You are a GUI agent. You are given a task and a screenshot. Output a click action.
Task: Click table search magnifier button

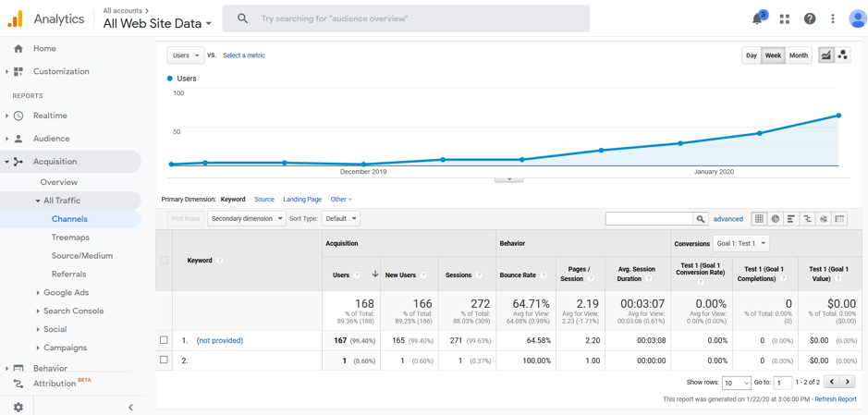[x=701, y=219]
